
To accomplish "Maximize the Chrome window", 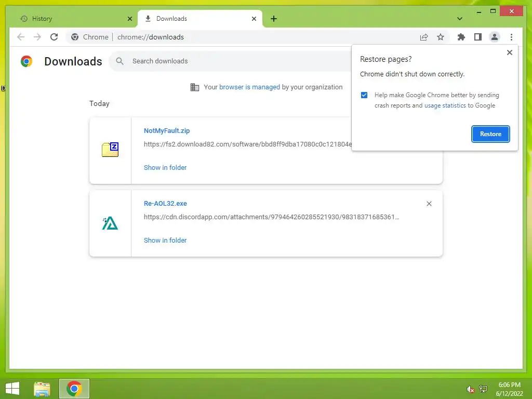I will (x=493, y=11).
